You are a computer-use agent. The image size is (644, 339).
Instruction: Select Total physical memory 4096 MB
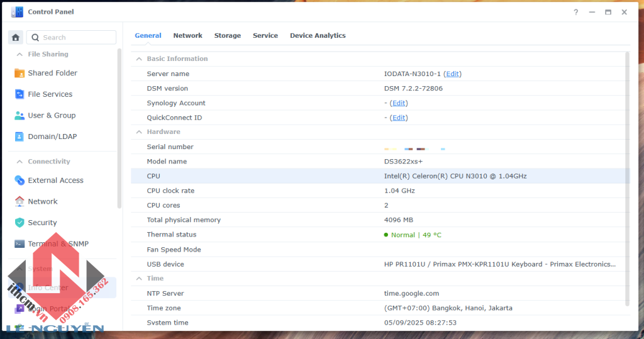(398, 220)
